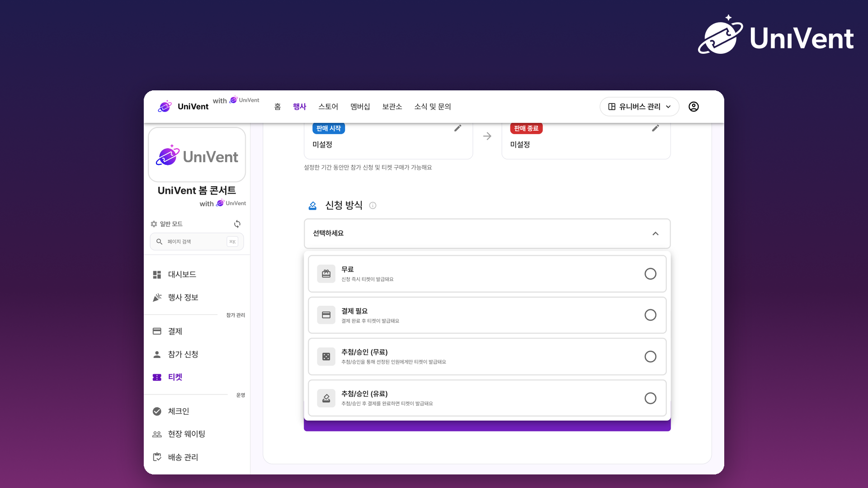This screenshot has height=488, width=868.
Task: Click the 결제 필요 card icon
Action: (326, 315)
